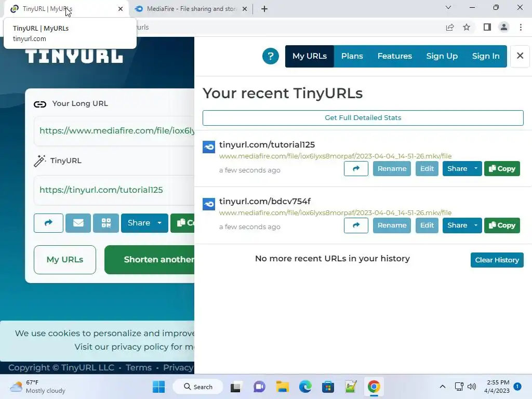Open File Explorer from the taskbar
532x399 pixels.
(282, 387)
